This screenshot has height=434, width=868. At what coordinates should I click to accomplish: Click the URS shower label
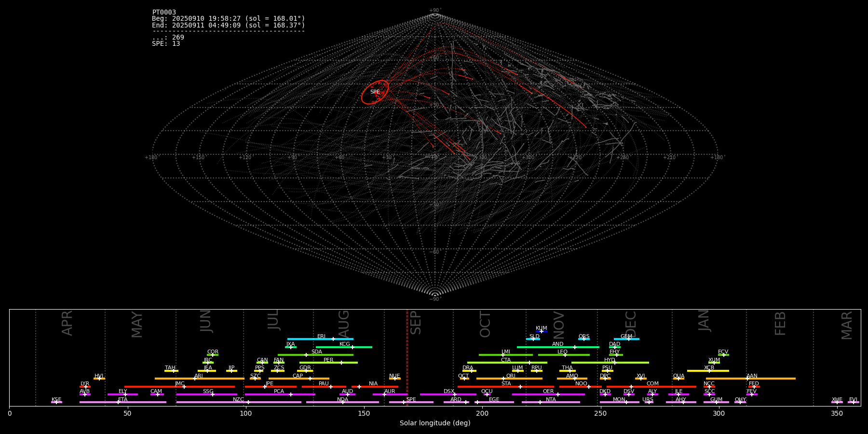(648, 399)
